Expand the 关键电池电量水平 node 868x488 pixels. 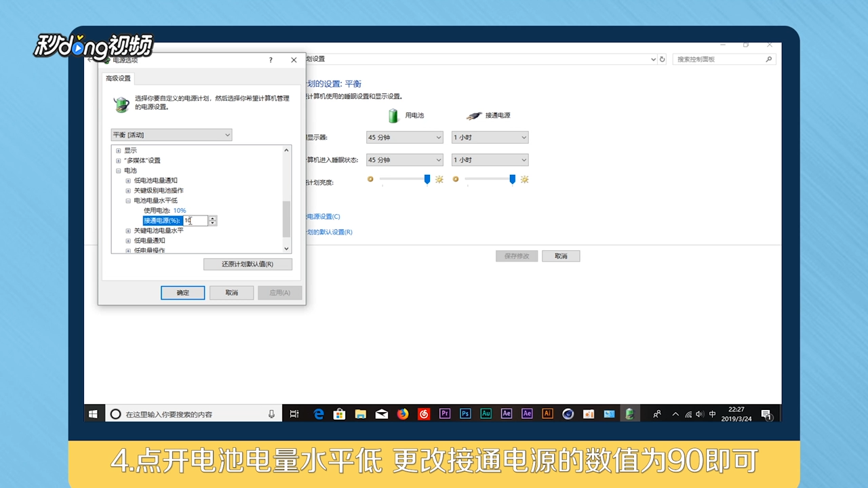point(128,230)
